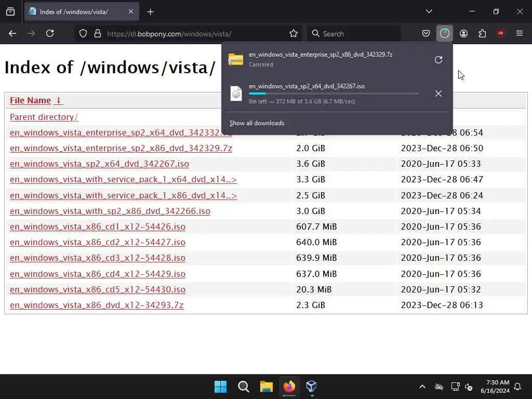Toggle the Downloads panel button

click(445, 33)
